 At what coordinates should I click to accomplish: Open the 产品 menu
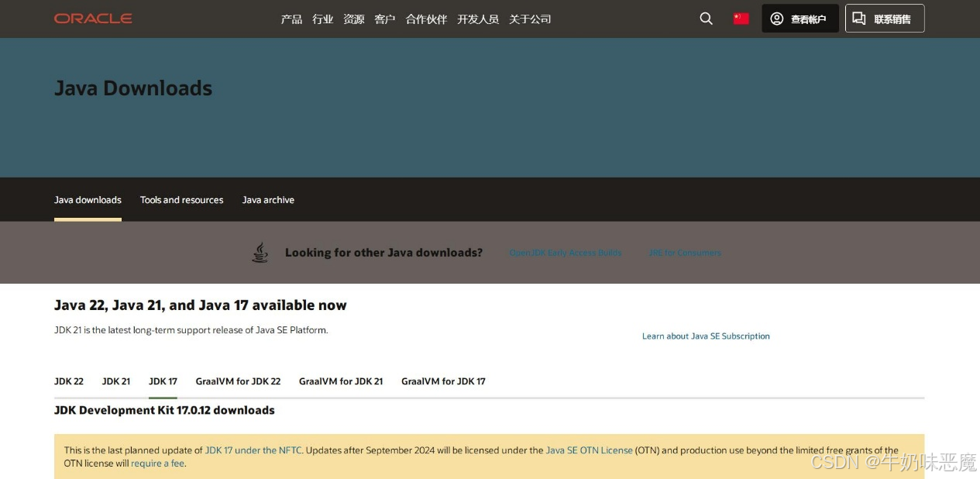click(x=291, y=19)
